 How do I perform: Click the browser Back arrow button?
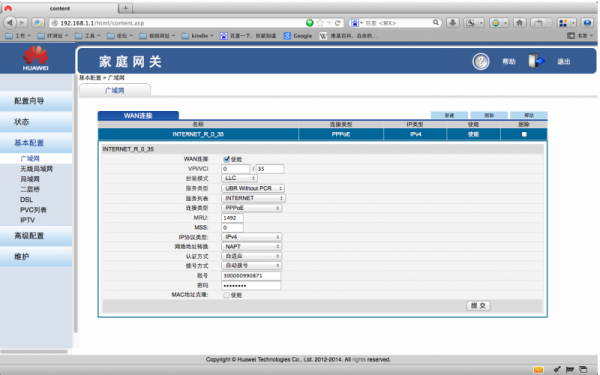[10, 23]
